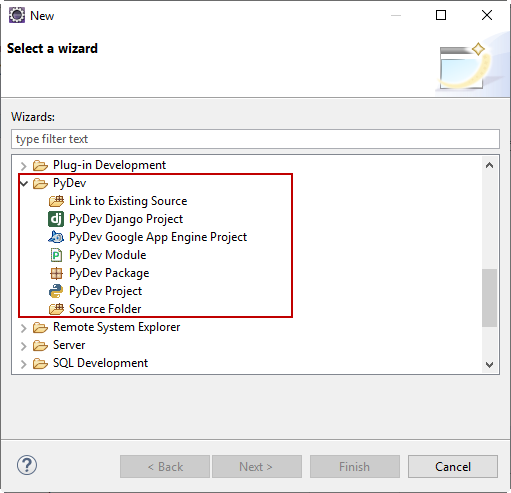Click the PyDev Module file icon
This screenshot has width=511, height=493.
56,255
